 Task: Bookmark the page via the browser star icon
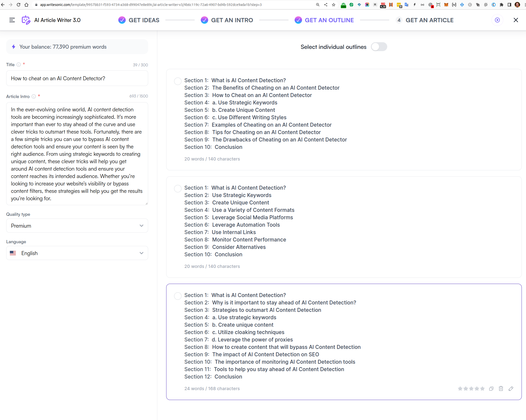point(334,5)
